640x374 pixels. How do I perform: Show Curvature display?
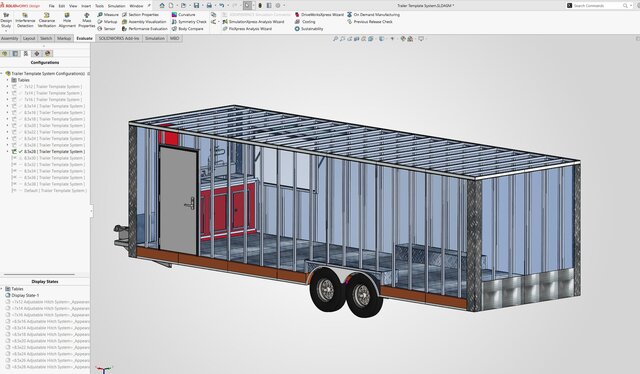click(183, 14)
